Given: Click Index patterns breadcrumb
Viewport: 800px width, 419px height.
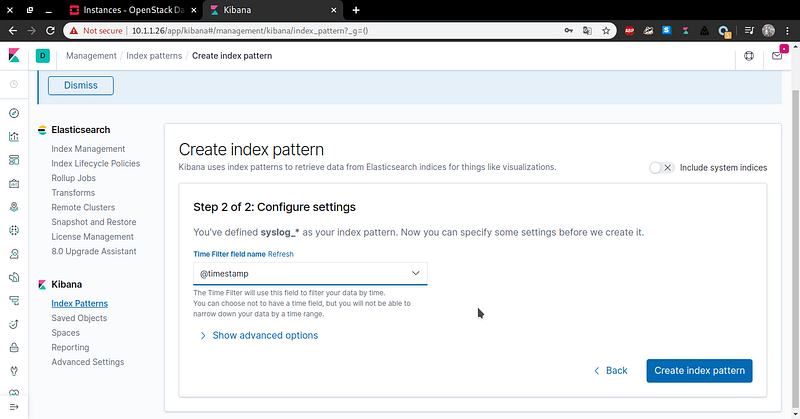Looking at the screenshot, I should pyautogui.click(x=154, y=56).
